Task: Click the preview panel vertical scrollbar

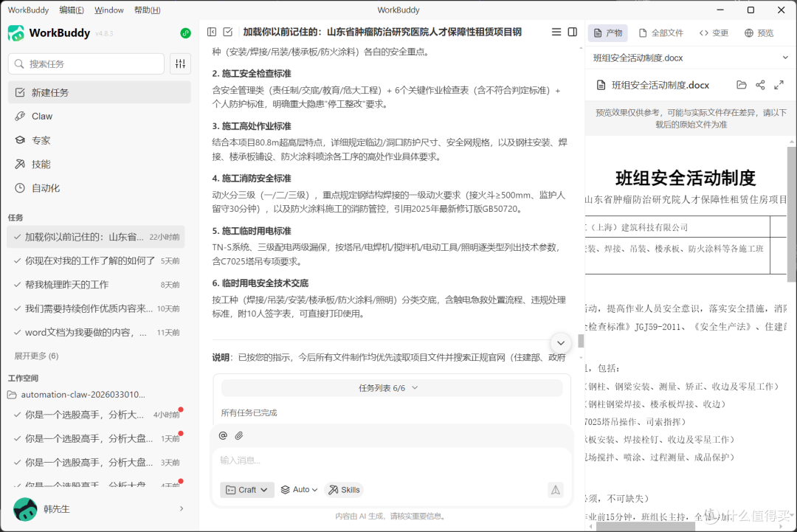Action: (792, 214)
